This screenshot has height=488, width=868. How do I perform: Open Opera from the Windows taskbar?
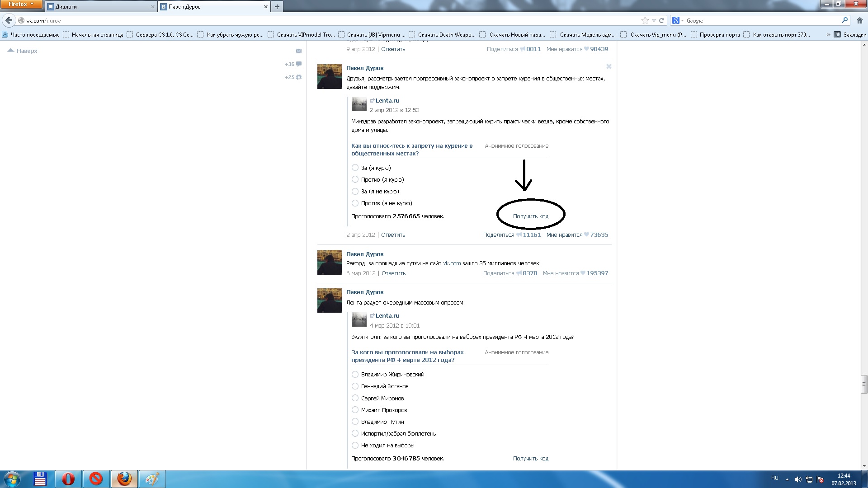tap(68, 479)
